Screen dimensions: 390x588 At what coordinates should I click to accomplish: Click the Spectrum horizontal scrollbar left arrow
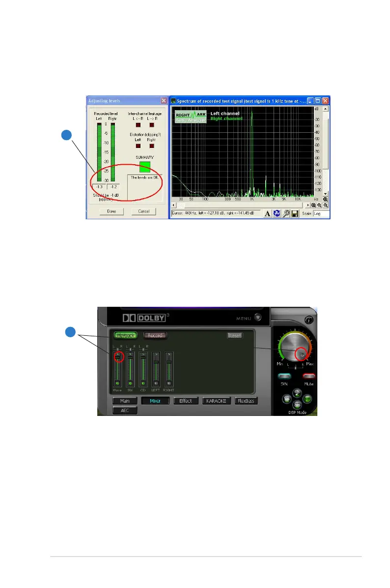pyautogui.click(x=173, y=206)
